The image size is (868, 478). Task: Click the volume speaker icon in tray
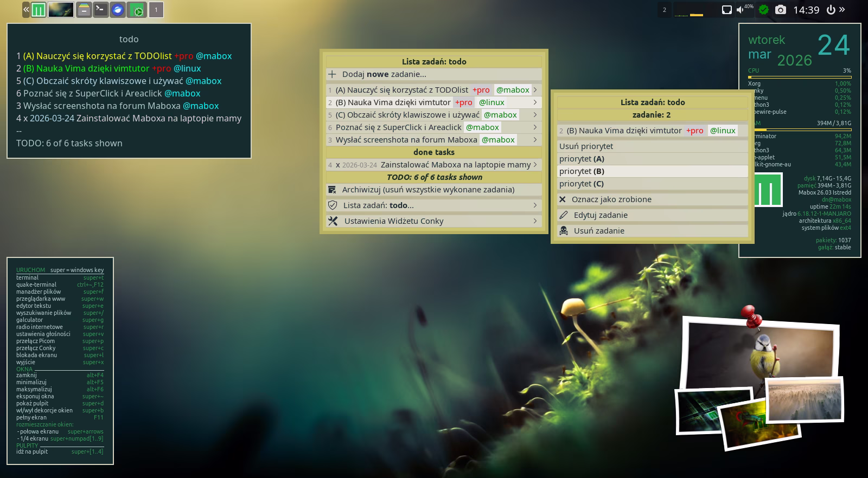point(741,10)
